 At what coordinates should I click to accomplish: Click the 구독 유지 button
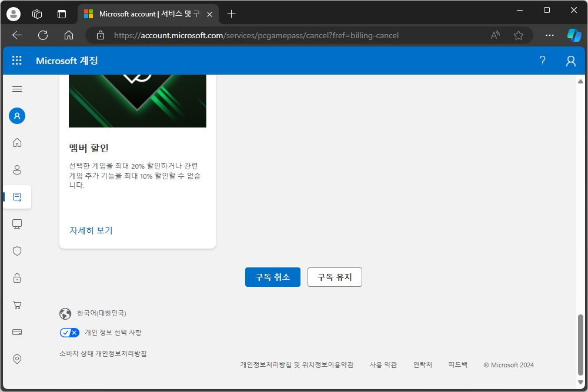point(335,277)
